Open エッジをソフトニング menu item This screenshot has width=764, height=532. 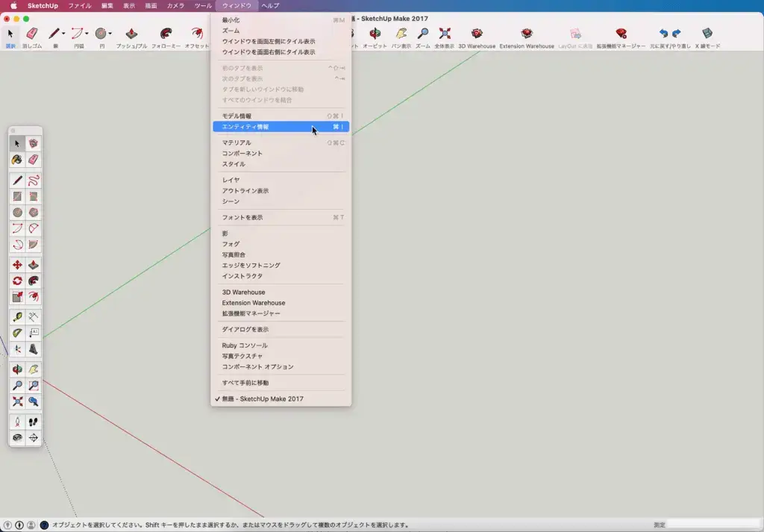pyautogui.click(x=281, y=266)
